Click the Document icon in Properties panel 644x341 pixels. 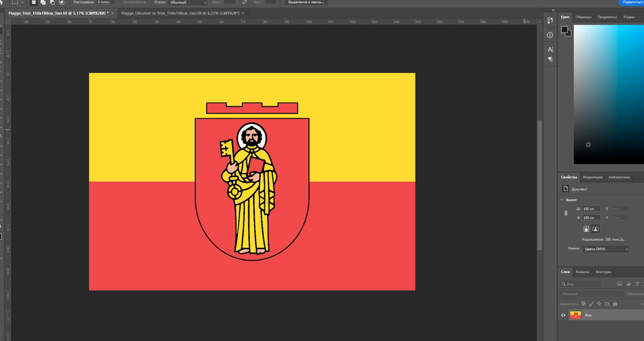pyautogui.click(x=566, y=189)
